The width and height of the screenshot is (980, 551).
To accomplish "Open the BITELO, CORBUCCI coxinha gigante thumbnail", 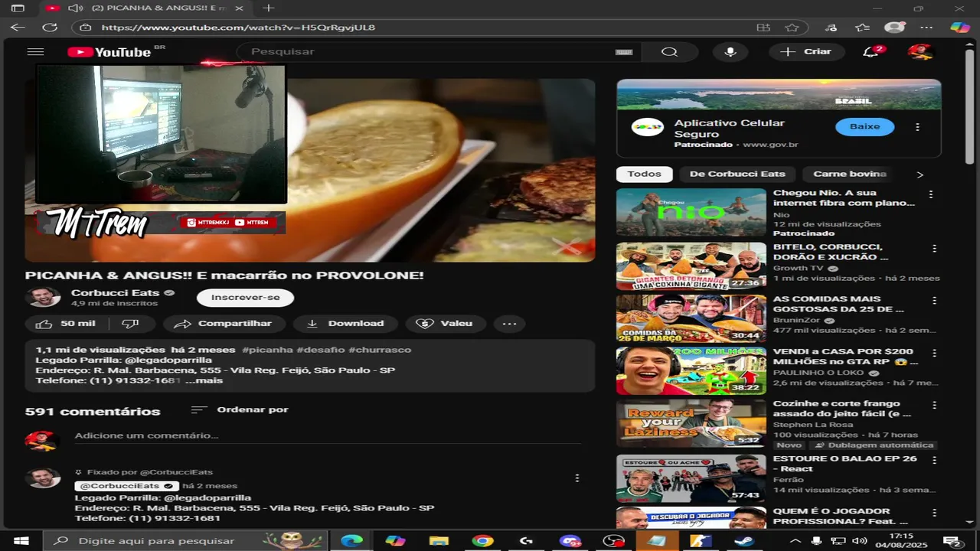I will click(691, 266).
